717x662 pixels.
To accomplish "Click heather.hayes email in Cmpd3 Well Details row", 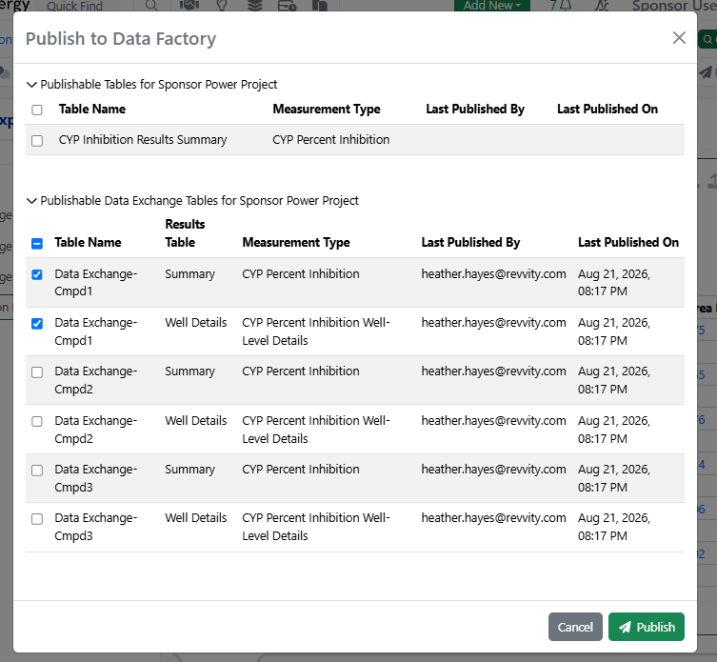I will tap(493, 518).
